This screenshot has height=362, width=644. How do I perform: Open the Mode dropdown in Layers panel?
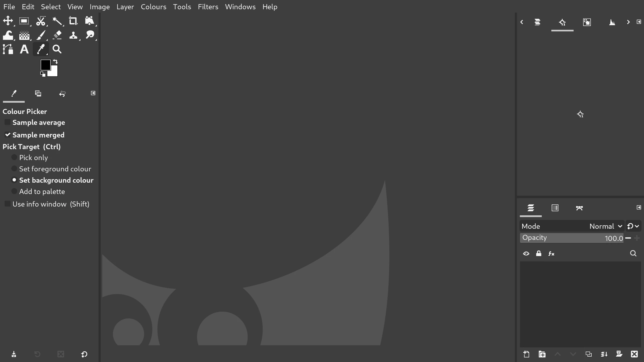click(605, 226)
